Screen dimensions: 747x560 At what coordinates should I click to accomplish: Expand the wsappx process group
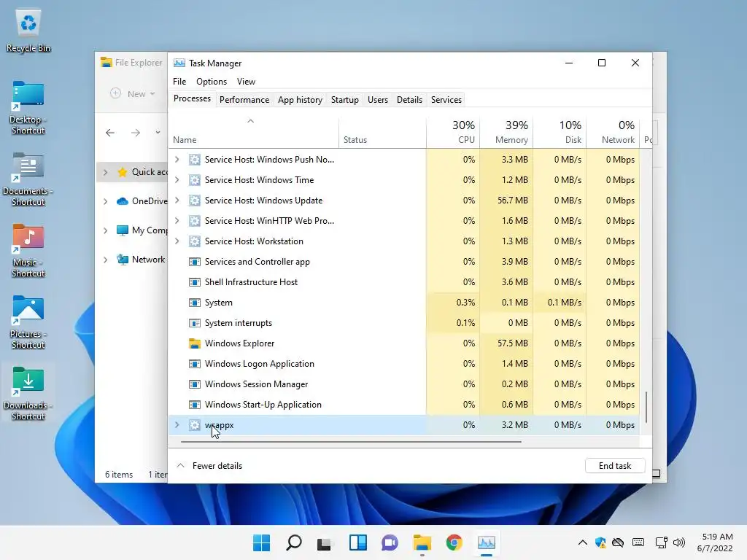pos(177,425)
